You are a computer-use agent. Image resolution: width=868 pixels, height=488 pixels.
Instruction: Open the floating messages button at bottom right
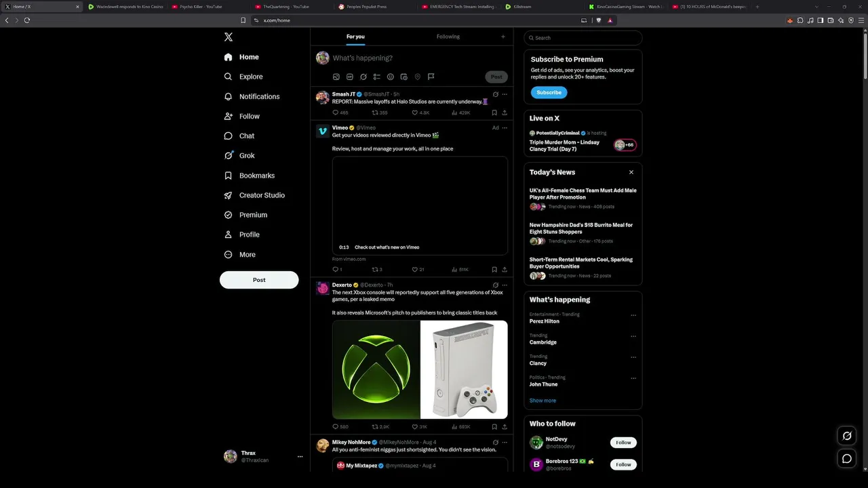pyautogui.click(x=847, y=459)
